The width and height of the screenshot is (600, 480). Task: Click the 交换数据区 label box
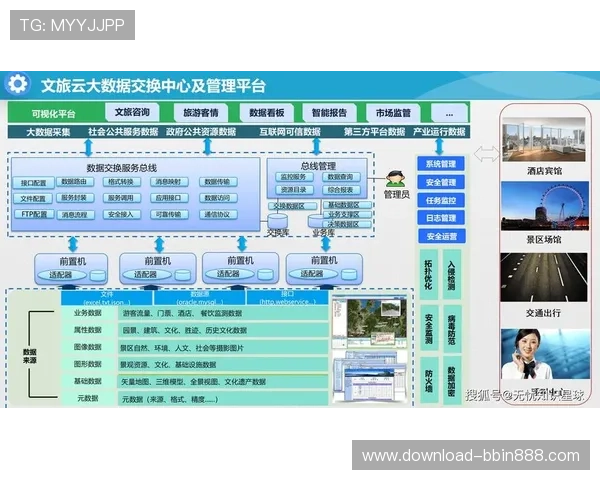pyautogui.click(x=292, y=206)
